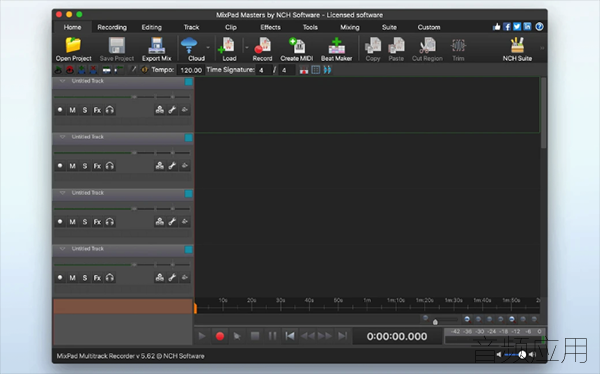
Task: Click the Paste icon
Action: point(396,45)
